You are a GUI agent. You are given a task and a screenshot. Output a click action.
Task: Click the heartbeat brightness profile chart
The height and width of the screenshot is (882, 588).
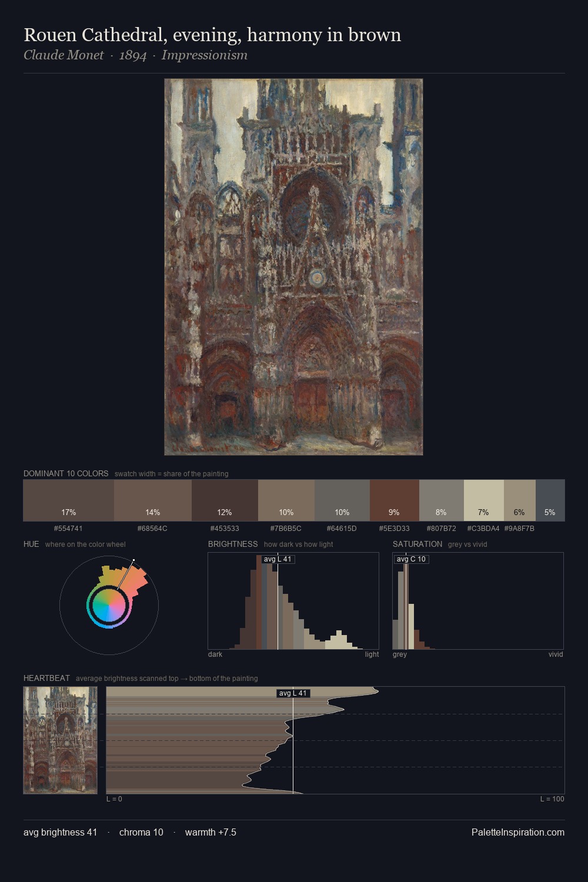pyautogui.click(x=335, y=740)
